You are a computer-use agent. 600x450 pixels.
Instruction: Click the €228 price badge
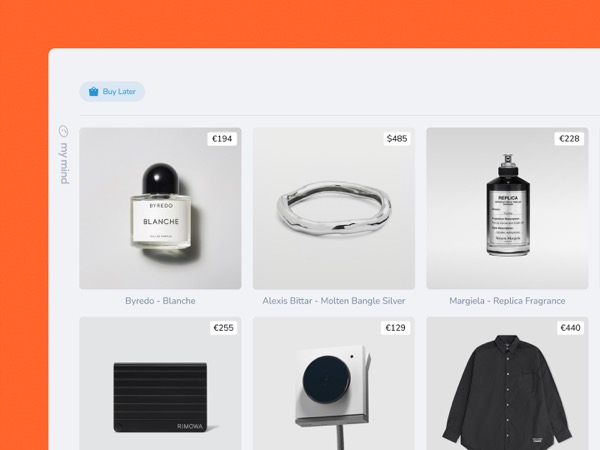click(x=569, y=139)
